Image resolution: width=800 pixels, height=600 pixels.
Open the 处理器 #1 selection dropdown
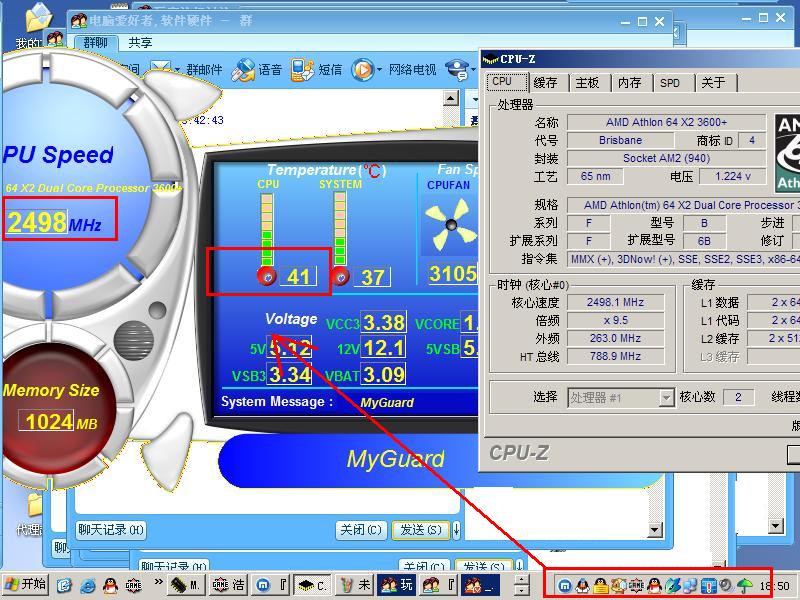tap(666, 397)
